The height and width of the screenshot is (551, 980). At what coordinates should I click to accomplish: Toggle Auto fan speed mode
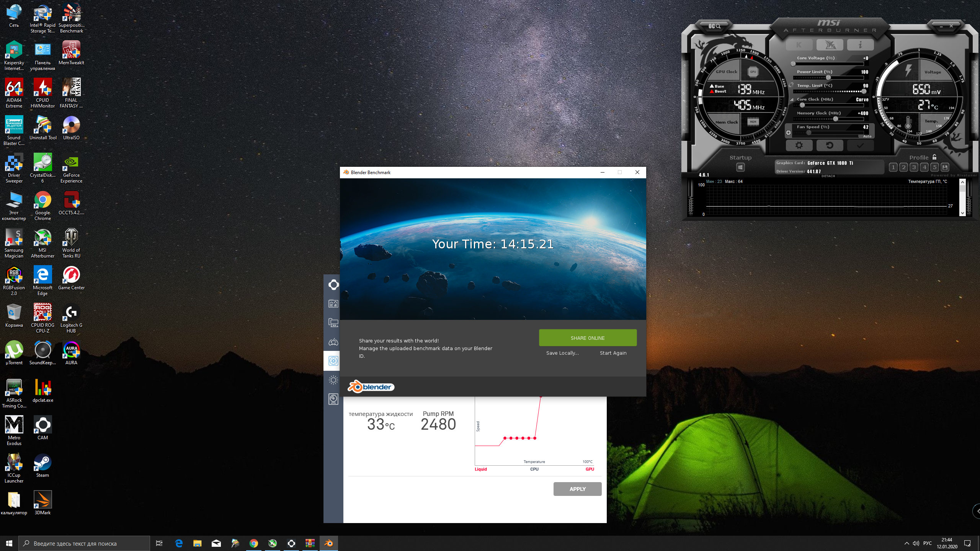[x=867, y=136]
